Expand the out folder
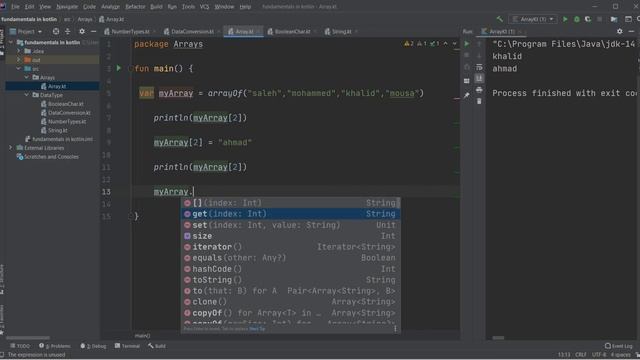 pyautogui.click(x=19, y=60)
